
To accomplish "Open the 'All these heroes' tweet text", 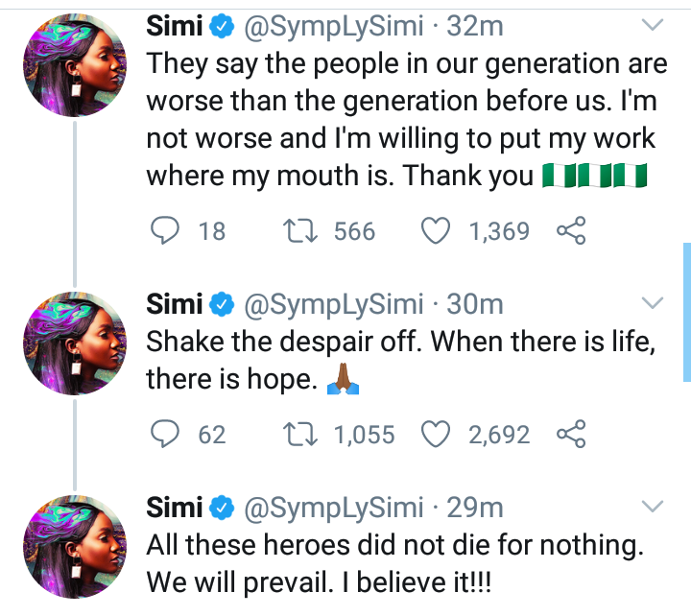I will click(x=394, y=563).
